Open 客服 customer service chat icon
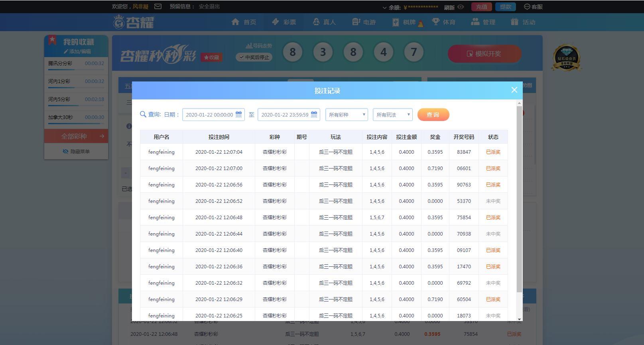Image resolution: width=644 pixels, height=345 pixels. click(x=533, y=7)
